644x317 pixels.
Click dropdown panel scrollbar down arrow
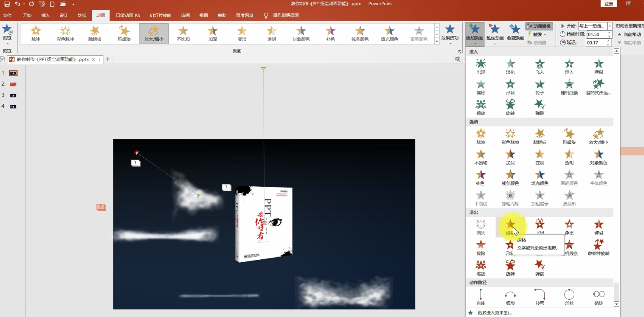point(617,304)
